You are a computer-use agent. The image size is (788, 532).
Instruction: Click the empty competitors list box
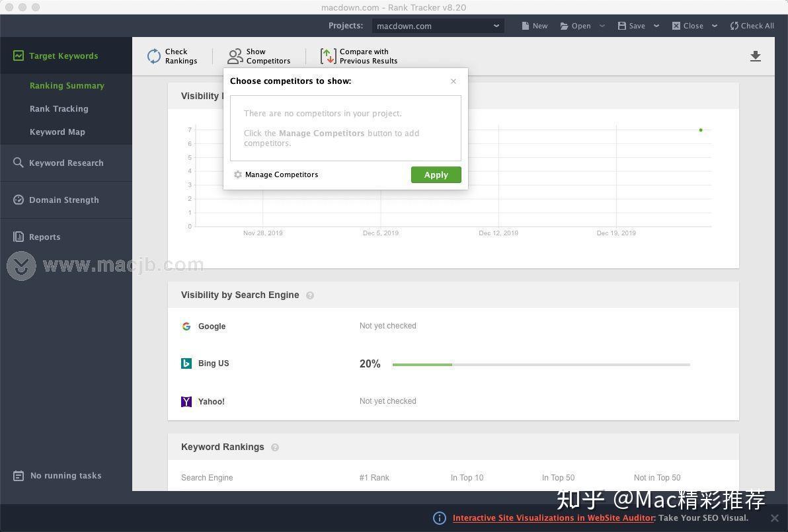coord(345,128)
